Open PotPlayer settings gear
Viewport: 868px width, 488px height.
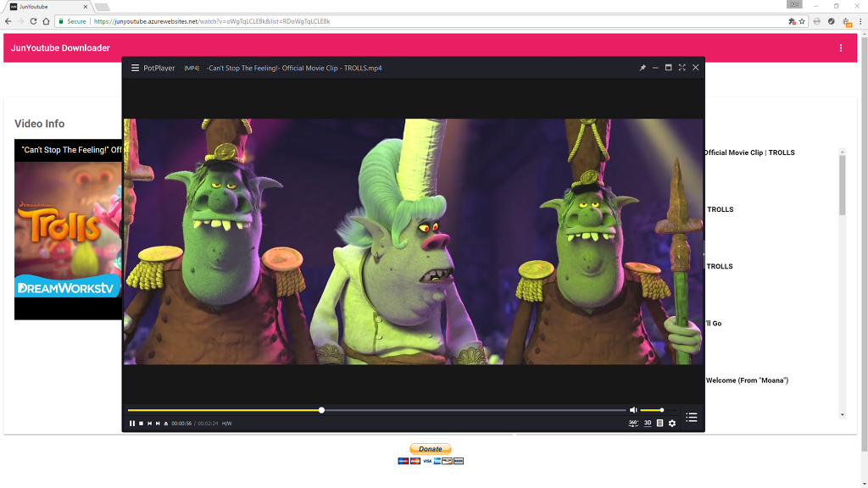[672, 424]
